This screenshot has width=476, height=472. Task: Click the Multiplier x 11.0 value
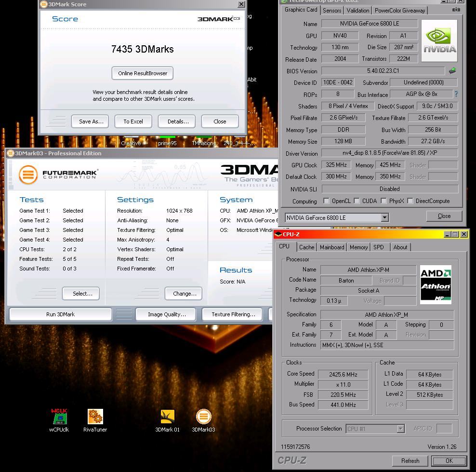pos(344,385)
